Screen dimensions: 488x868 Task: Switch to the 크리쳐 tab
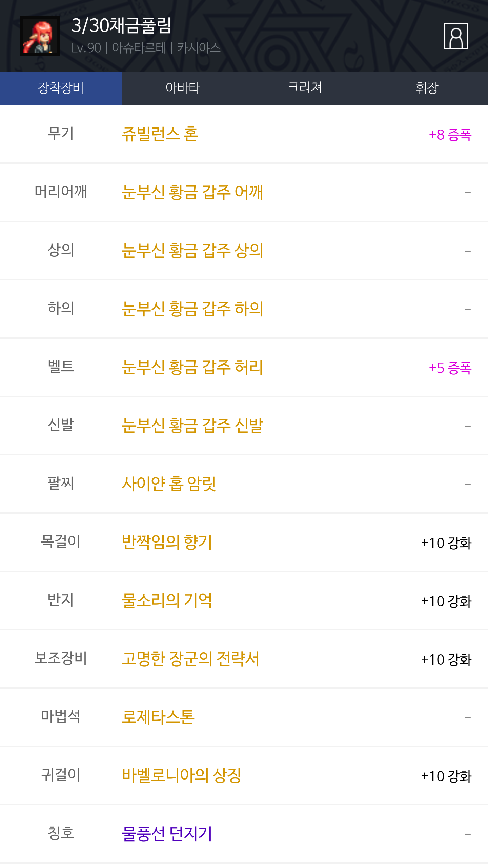pyautogui.click(x=305, y=88)
